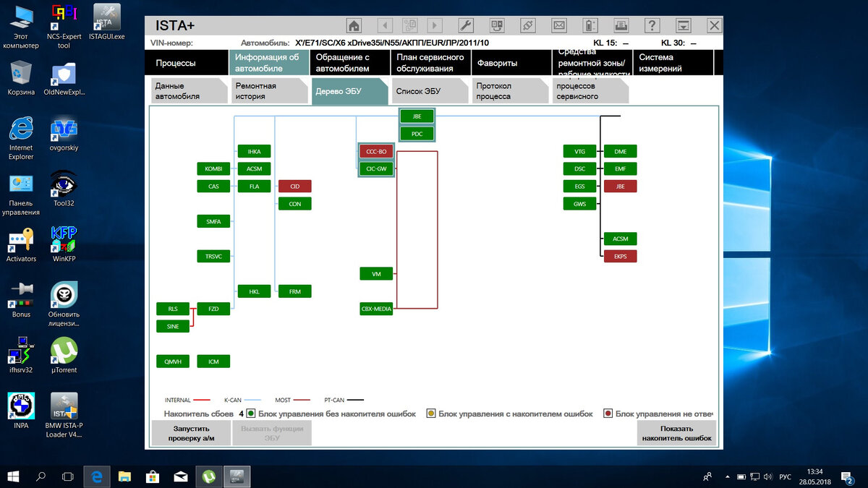
Task: Open the Корзина recycle bin
Action: (21, 78)
